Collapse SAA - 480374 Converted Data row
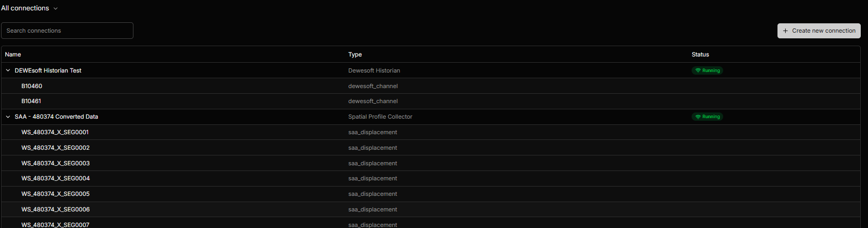Screen dimensions: 868x228 (x=8, y=117)
